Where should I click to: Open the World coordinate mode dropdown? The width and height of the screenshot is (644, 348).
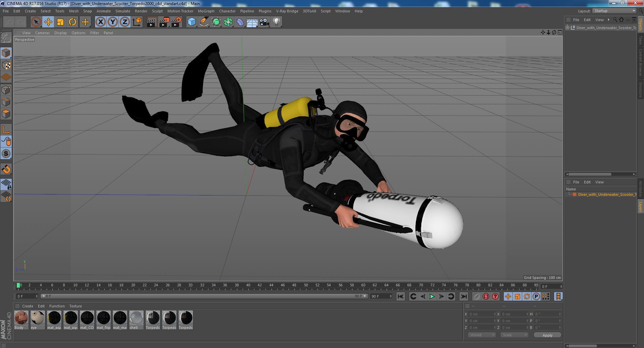(482, 335)
